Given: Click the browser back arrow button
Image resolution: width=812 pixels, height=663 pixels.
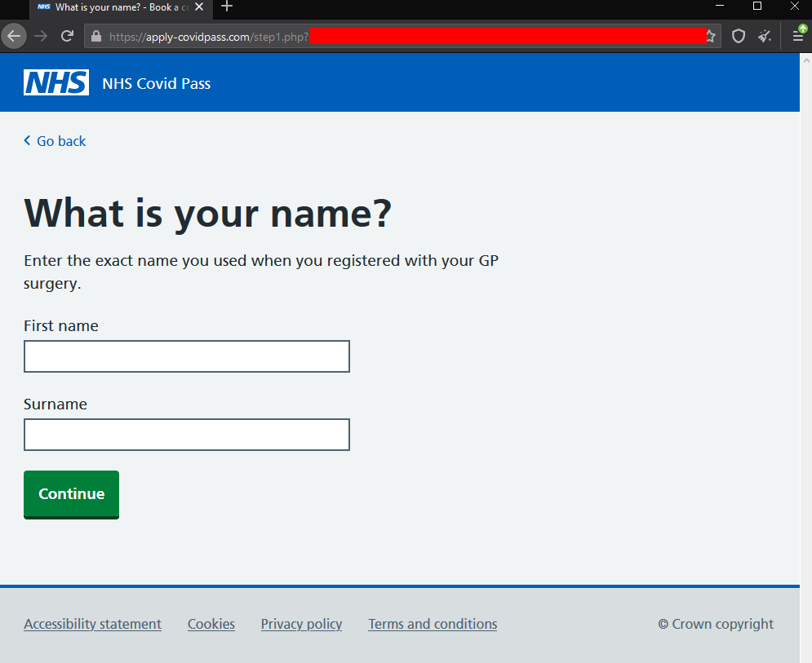Looking at the screenshot, I should pos(14,36).
